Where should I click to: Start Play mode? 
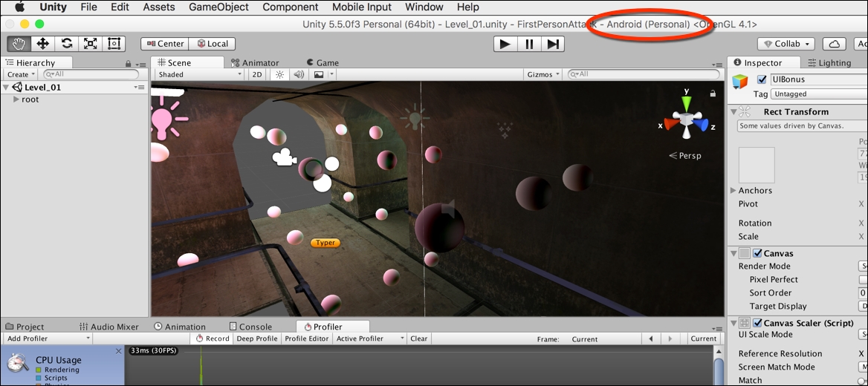(505, 44)
